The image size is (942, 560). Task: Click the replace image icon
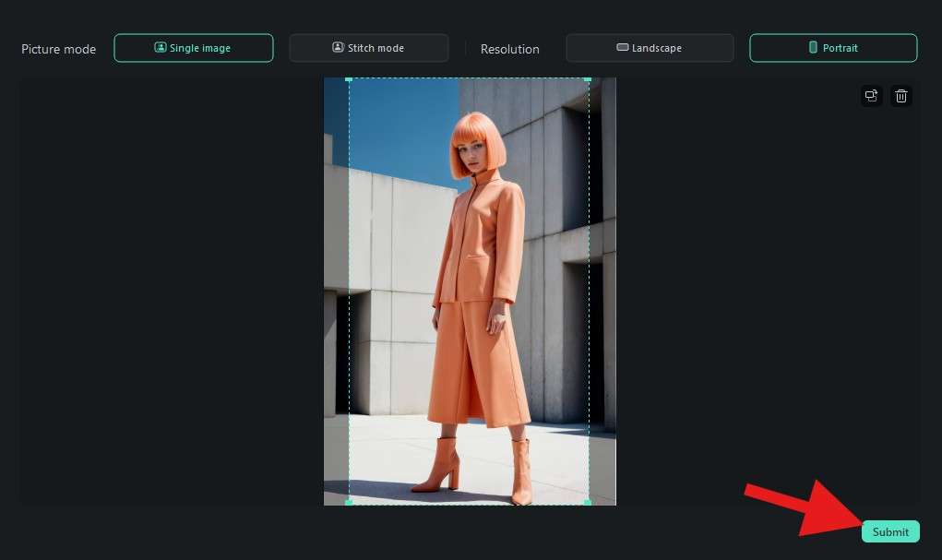[871, 96]
